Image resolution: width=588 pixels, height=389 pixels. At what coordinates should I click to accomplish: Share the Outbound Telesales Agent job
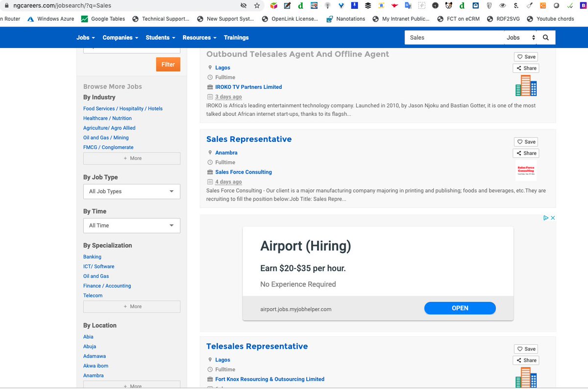[x=526, y=68]
